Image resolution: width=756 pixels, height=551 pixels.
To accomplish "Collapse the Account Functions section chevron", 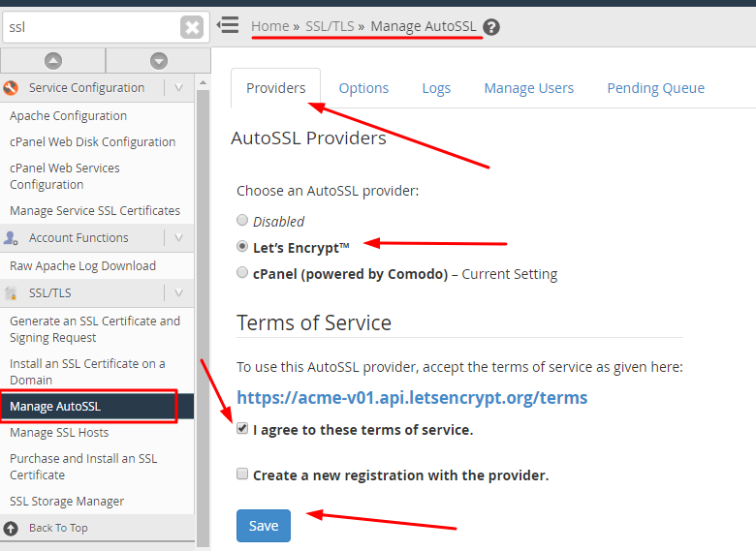I will [x=178, y=238].
